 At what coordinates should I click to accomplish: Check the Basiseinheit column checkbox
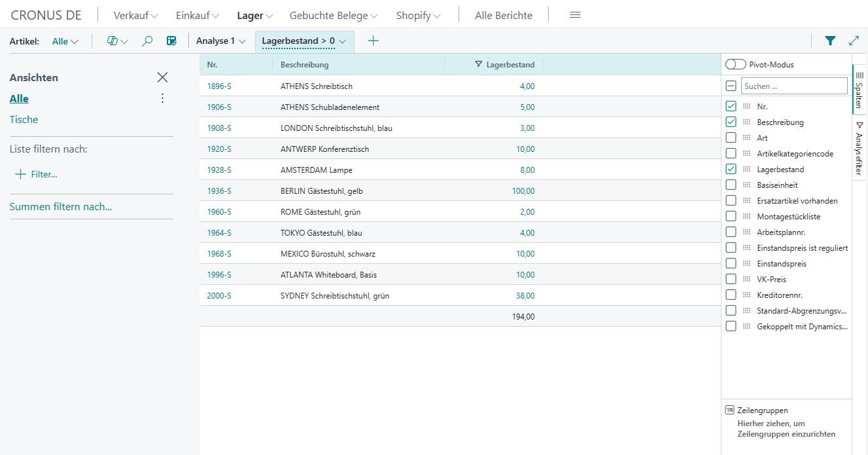coord(731,185)
